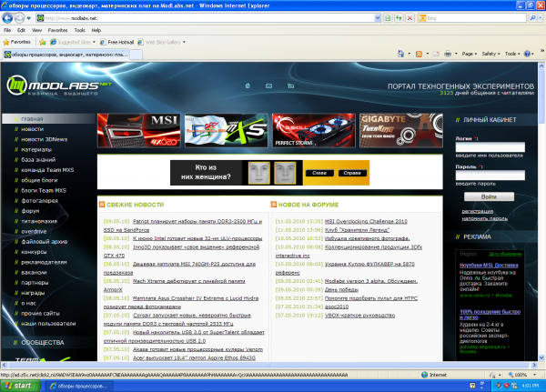Open the address bar dropdown arrow
Screen dimensions: 546x392
click(x=378, y=18)
